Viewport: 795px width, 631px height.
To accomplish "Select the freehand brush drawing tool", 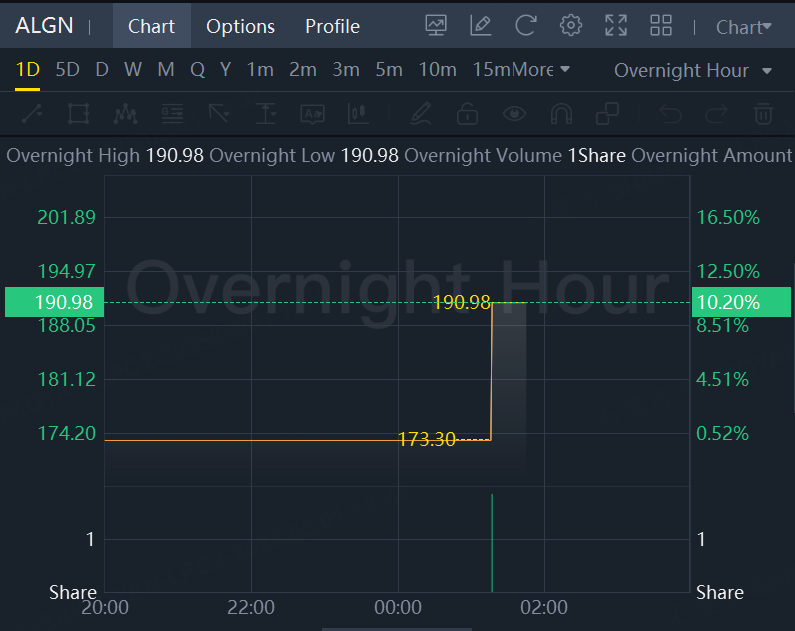I will click(421, 114).
